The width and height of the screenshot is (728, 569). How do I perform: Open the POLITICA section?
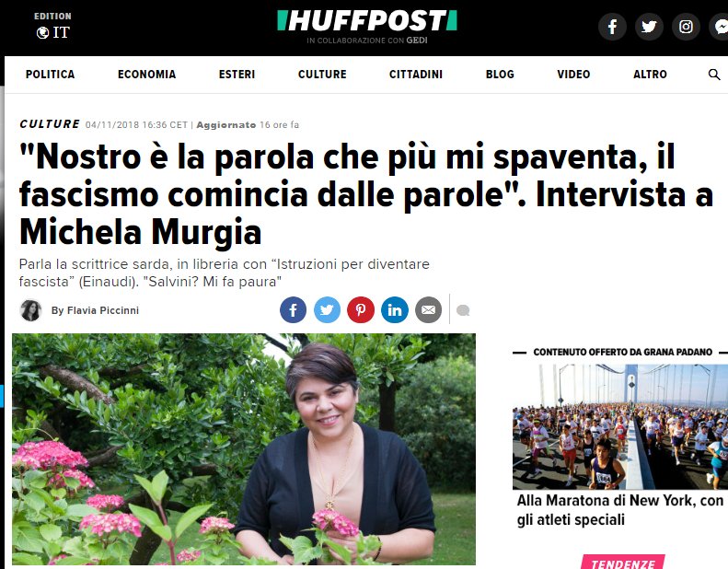50,75
